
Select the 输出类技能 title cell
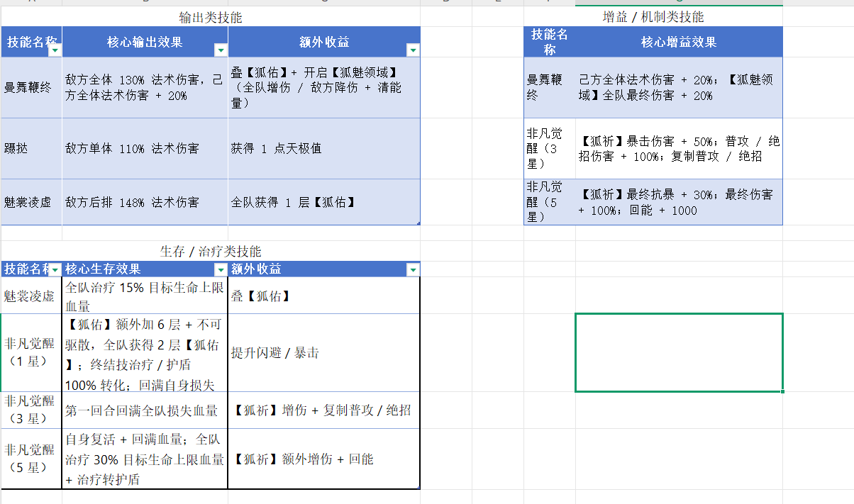(x=211, y=17)
